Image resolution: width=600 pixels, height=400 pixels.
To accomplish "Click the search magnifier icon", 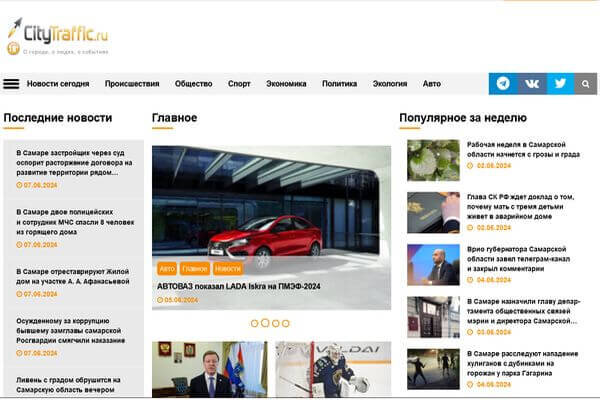I will (585, 83).
